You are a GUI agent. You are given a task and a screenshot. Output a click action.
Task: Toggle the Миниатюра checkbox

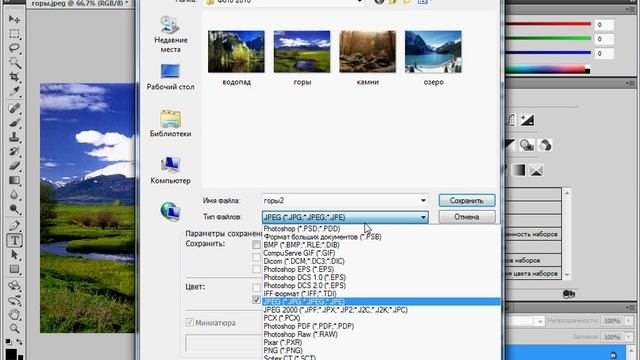[x=189, y=322]
